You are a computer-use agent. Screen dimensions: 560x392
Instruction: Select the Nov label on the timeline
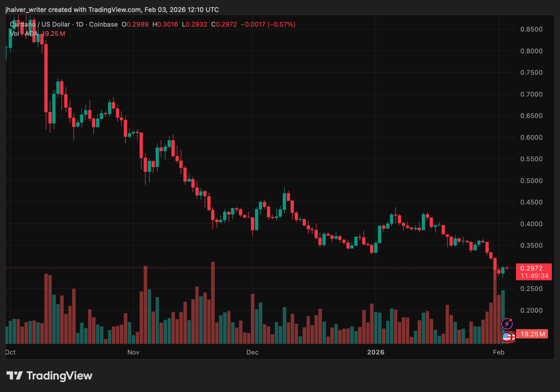click(x=133, y=352)
